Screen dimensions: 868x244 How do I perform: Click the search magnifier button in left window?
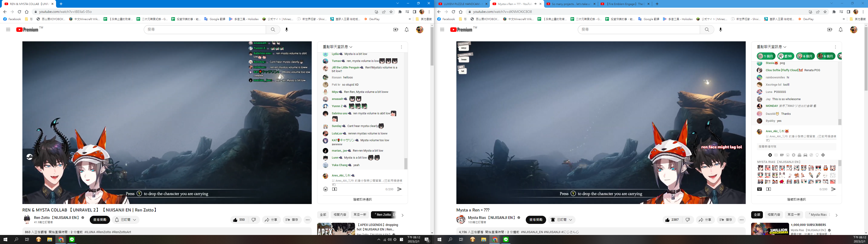pos(273,30)
